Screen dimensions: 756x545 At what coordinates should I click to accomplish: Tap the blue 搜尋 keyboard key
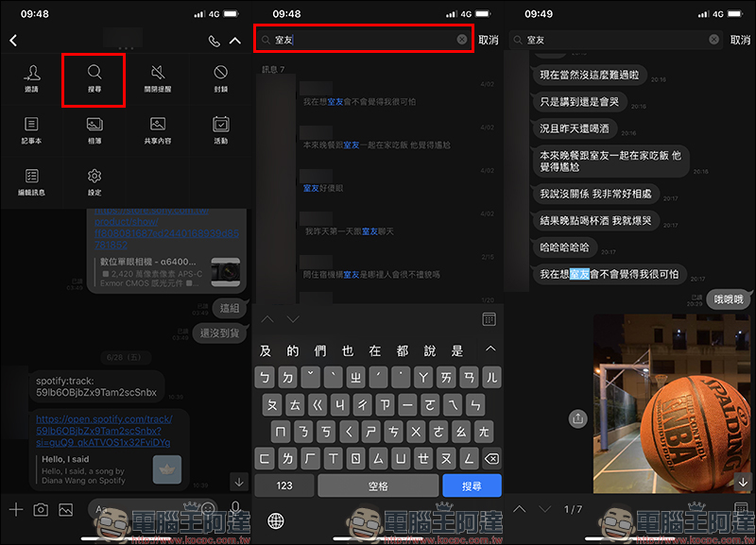(x=472, y=485)
